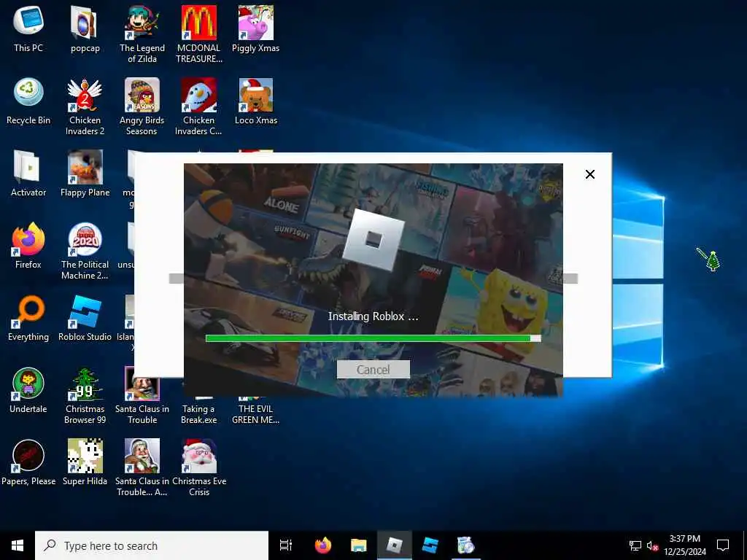Select the Firefox desktop shortcut
Viewport: 747px width, 560px height.
(28, 246)
